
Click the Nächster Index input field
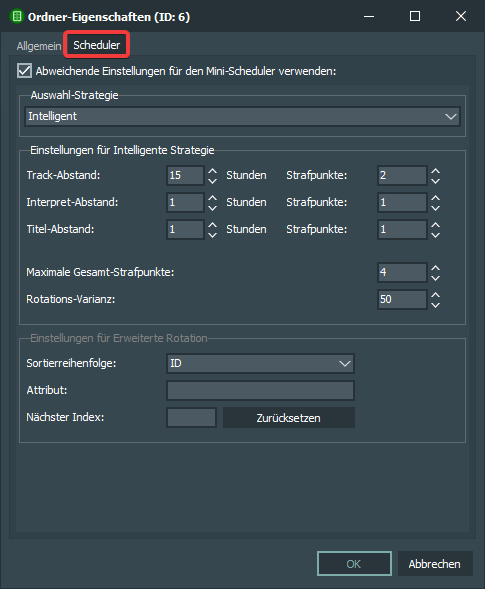(191, 417)
